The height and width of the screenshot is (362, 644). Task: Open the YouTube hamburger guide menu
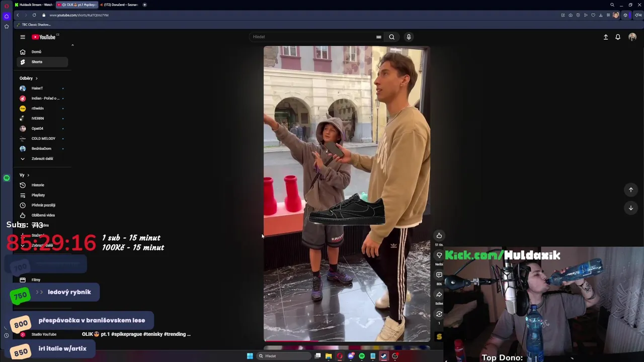click(23, 37)
